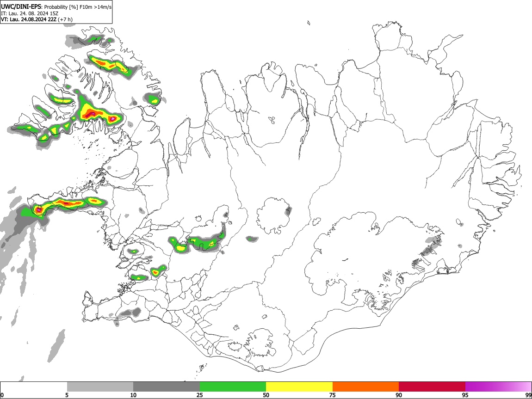Click the 'Probability [%] F10m >14m/s' text
This screenshot has height=399, width=532.
pyautogui.click(x=78, y=7)
